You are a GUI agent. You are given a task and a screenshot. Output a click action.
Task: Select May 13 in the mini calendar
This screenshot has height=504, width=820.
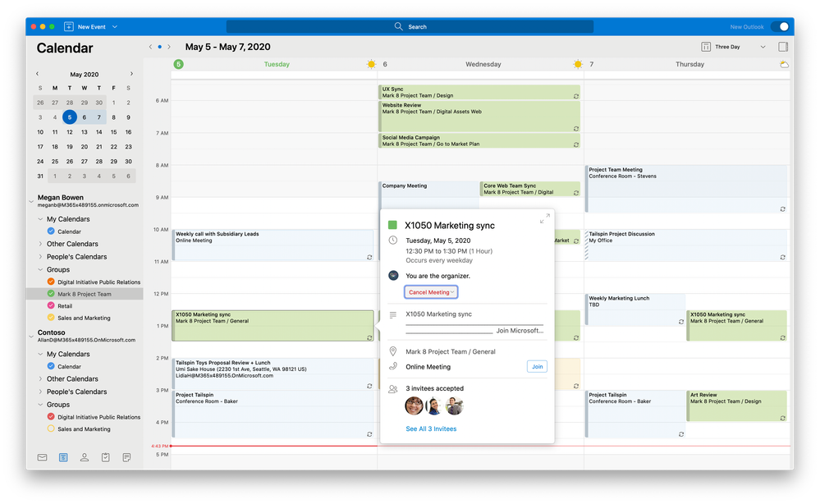pos(85,132)
